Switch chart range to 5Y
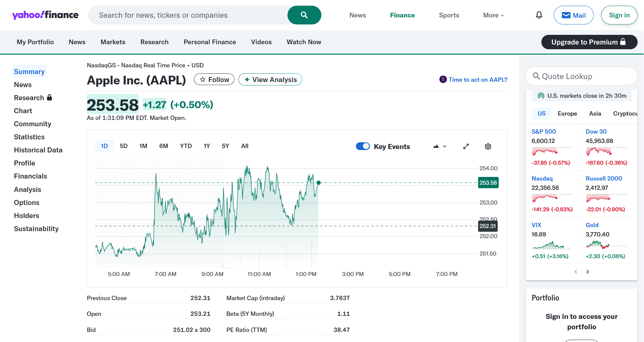Image resolution: width=644 pixels, height=342 pixels. (225, 146)
